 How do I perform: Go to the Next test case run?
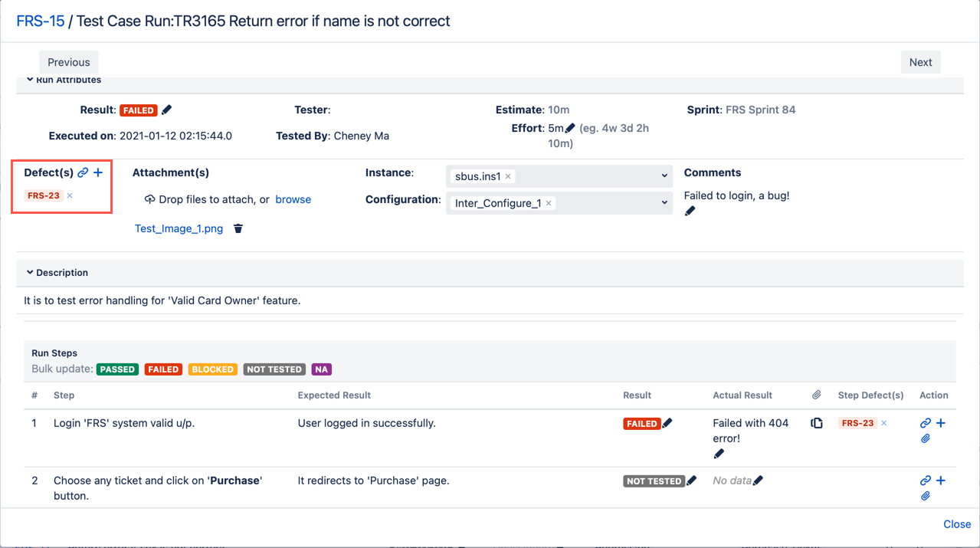pyautogui.click(x=920, y=62)
